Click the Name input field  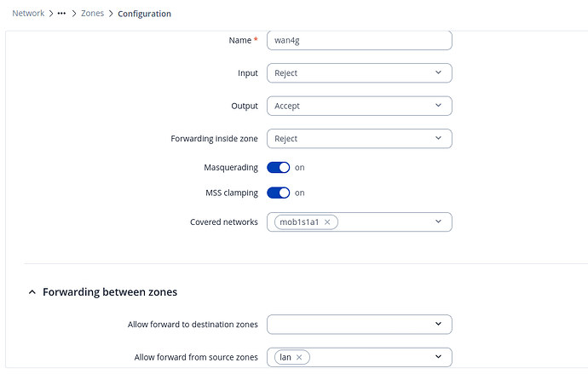point(359,40)
